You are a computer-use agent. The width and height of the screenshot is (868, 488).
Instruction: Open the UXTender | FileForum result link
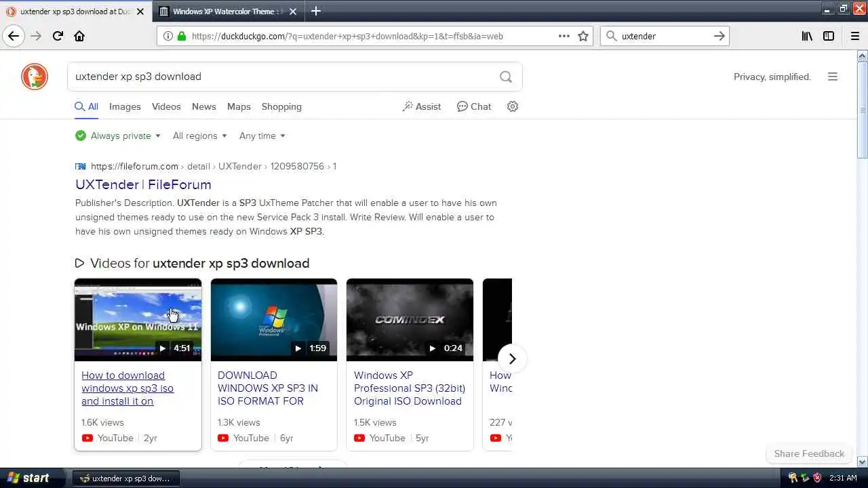tap(143, 184)
